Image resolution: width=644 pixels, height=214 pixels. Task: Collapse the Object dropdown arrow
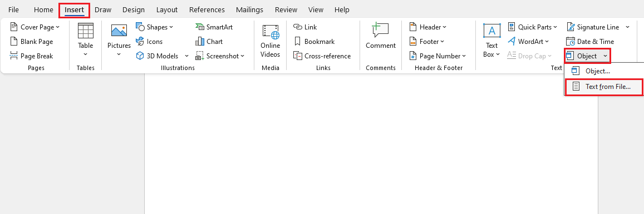point(606,56)
